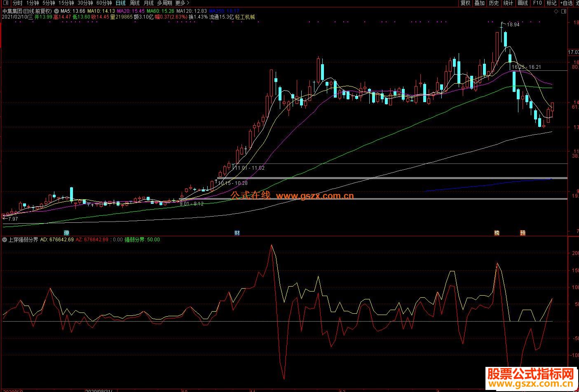Expand 上穿强弱分界 indicator dropdown arrow
Screen dimensions: 579x392
(x=4, y=239)
